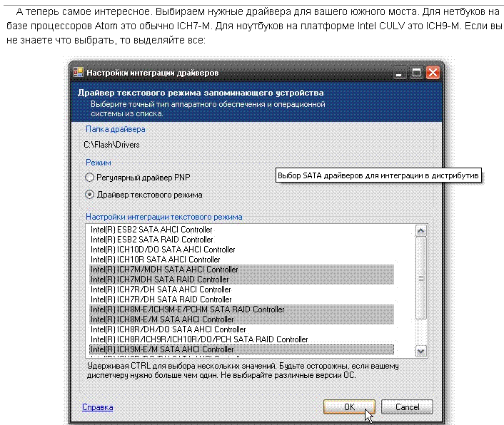Click the C:\Flash\Drivers folder path
Screen dimensions: 504x425
(111, 145)
